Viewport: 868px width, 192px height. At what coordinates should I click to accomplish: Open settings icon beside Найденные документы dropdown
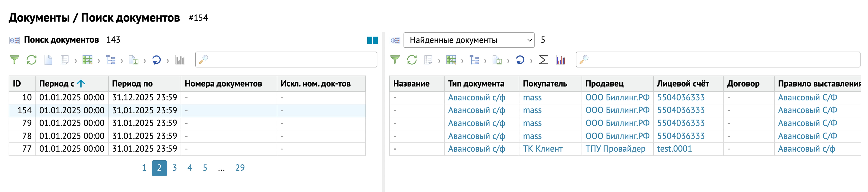point(395,40)
